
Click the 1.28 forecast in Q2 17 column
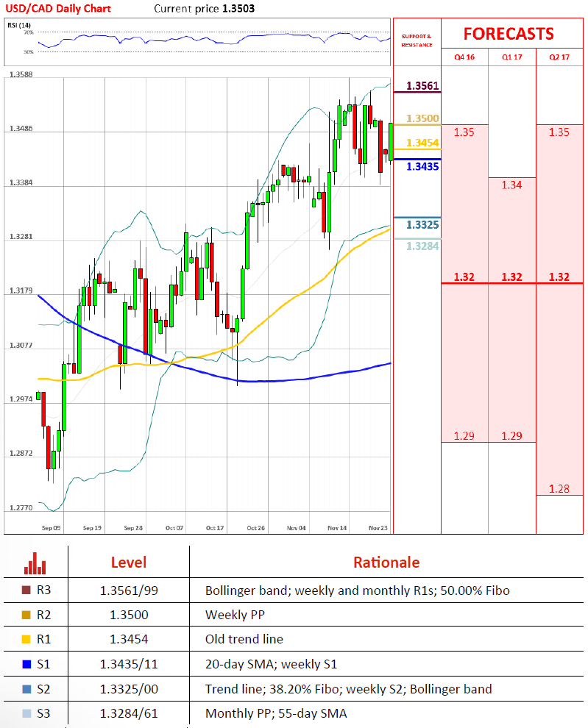pos(559,489)
